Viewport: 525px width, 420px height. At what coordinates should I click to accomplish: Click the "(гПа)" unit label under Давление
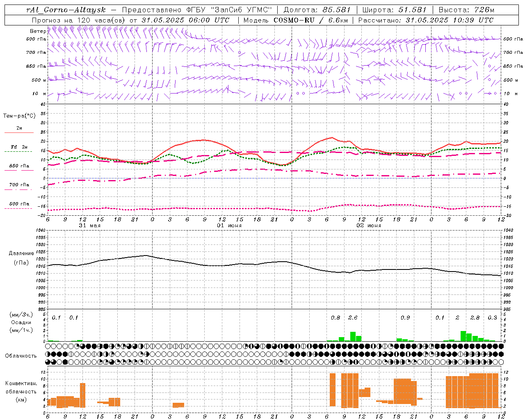[21, 263]
